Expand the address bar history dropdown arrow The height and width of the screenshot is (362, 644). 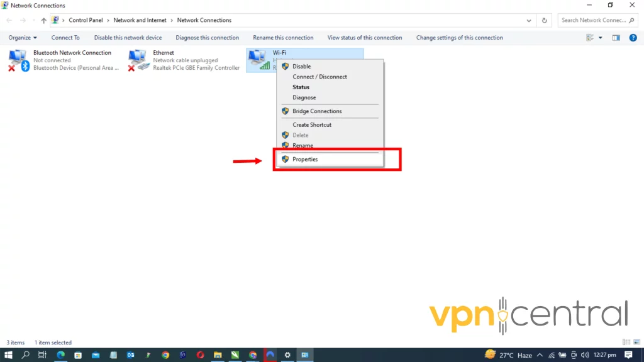pos(528,19)
